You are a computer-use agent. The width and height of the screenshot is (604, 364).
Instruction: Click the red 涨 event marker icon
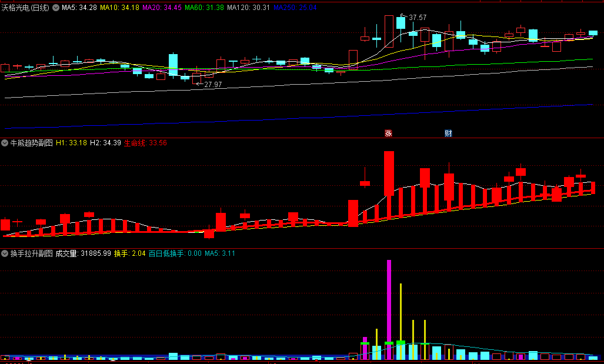[x=388, y=133]
